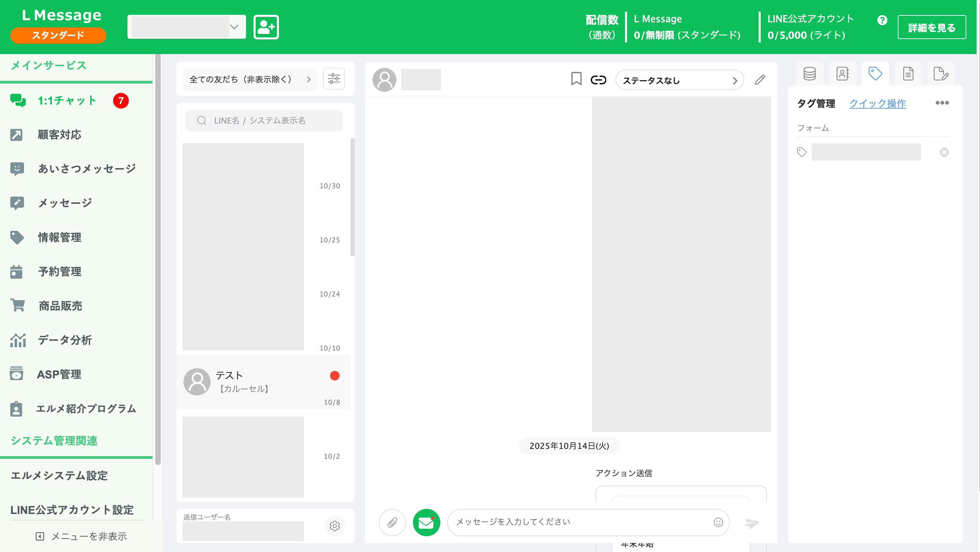The height and width of the screenshot is (552, 980).
Task: Click the link chain icon in chat header
Action: click(x=598, y=80)
